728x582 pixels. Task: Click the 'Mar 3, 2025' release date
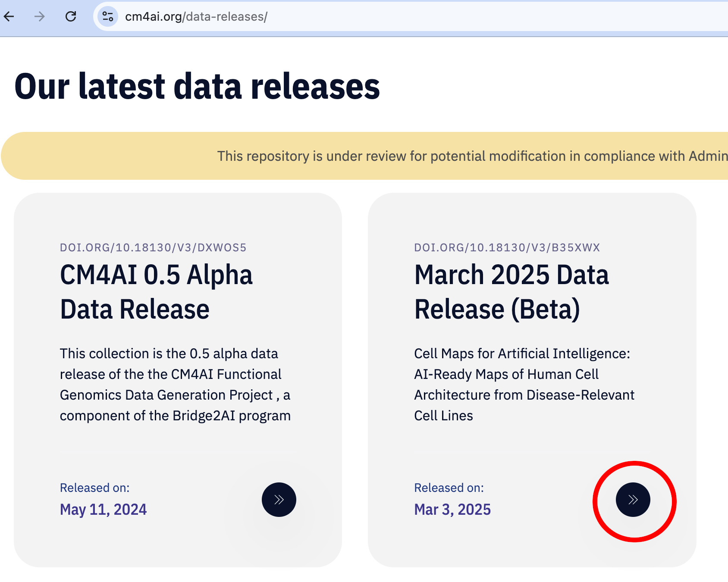coord(452,510)
